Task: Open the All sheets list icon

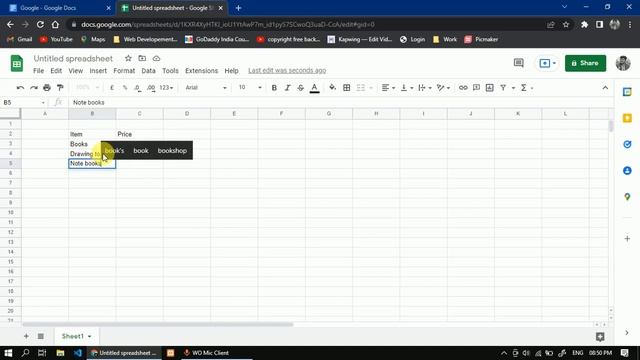Action: 40,336
